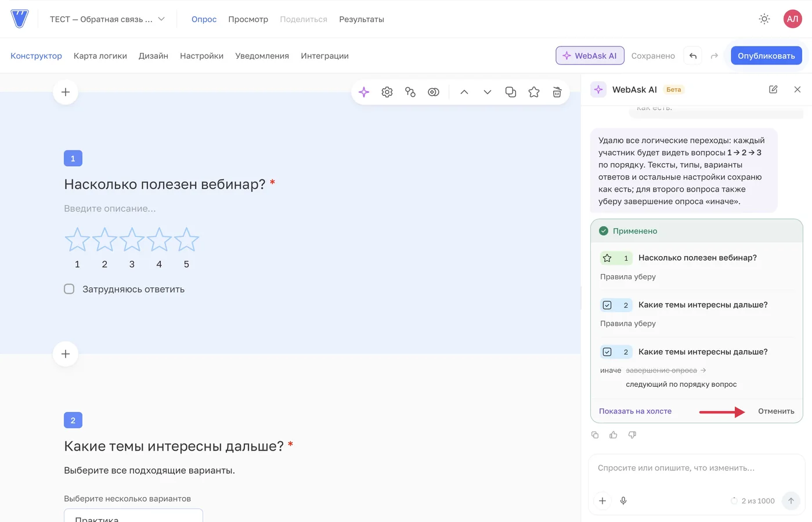The width and height of the screenshot is (812, 522).
Task: Start voice input with microphone icon
Action: coord(623,501)
